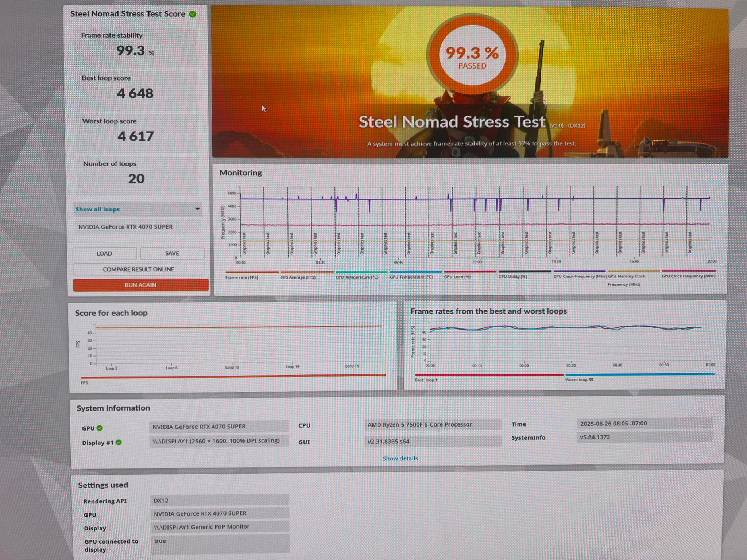Toggle the CPU Utility (%) legend entry

(x=525, y=274)
